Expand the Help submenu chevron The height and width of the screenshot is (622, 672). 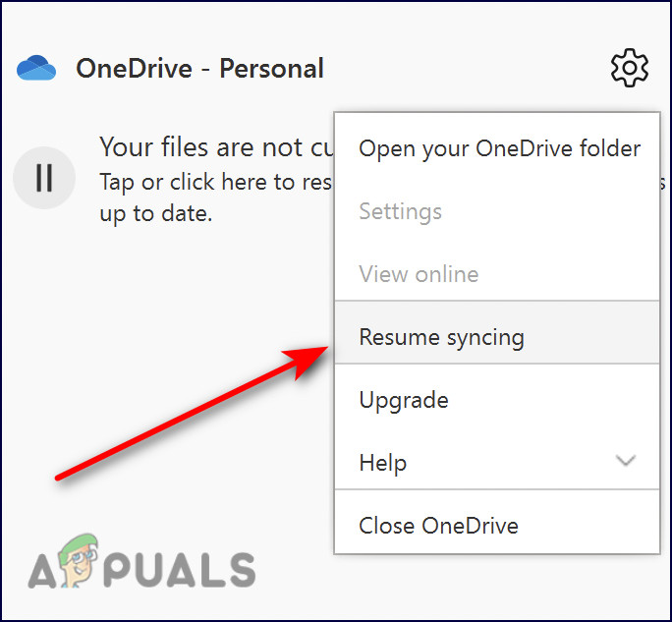pos(625,461)
